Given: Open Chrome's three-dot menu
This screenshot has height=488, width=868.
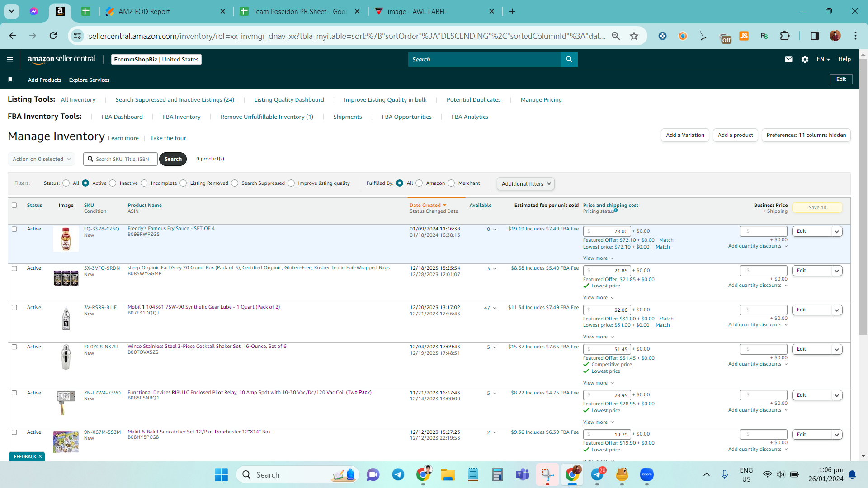Looking at the screenshot, I should click(x=855, y=36).
